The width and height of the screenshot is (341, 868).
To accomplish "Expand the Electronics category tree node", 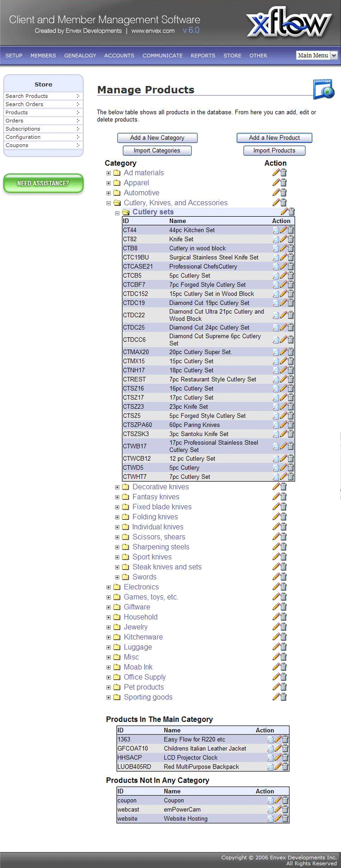I will click(x=109, y=587).
